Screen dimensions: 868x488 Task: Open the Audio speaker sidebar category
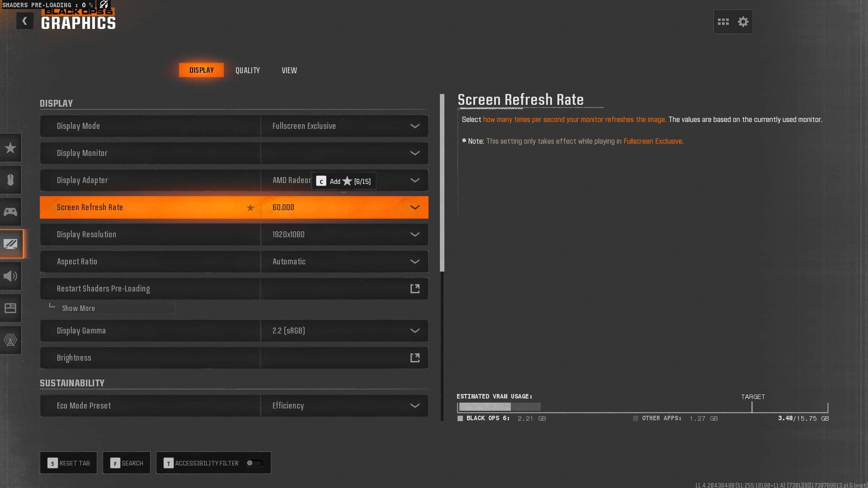10,276
